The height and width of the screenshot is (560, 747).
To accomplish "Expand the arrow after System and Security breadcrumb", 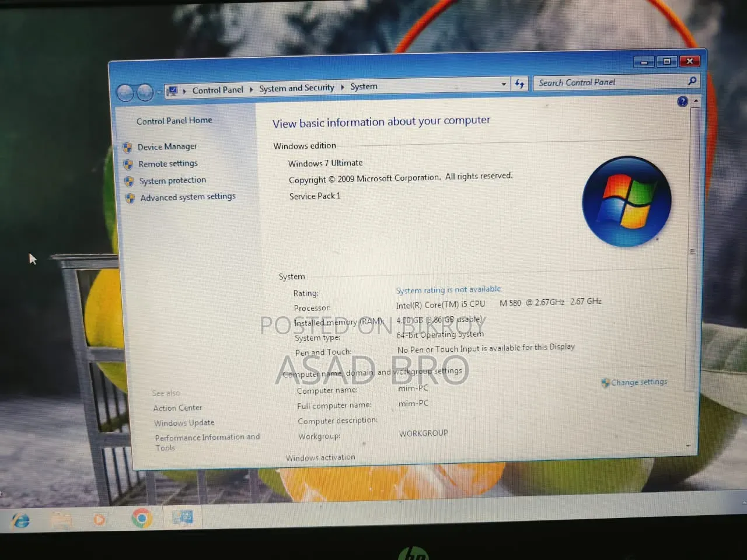I will point(343,87).
